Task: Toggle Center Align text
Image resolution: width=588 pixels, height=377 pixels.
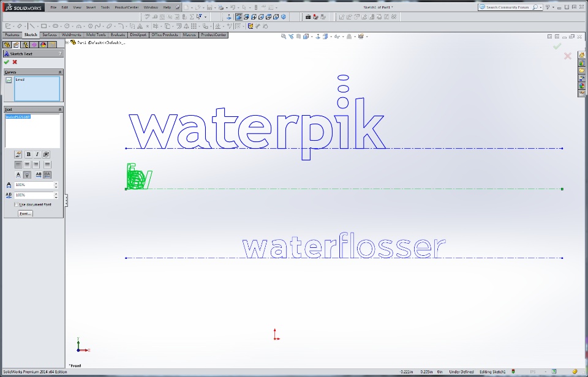Action: 27,165
